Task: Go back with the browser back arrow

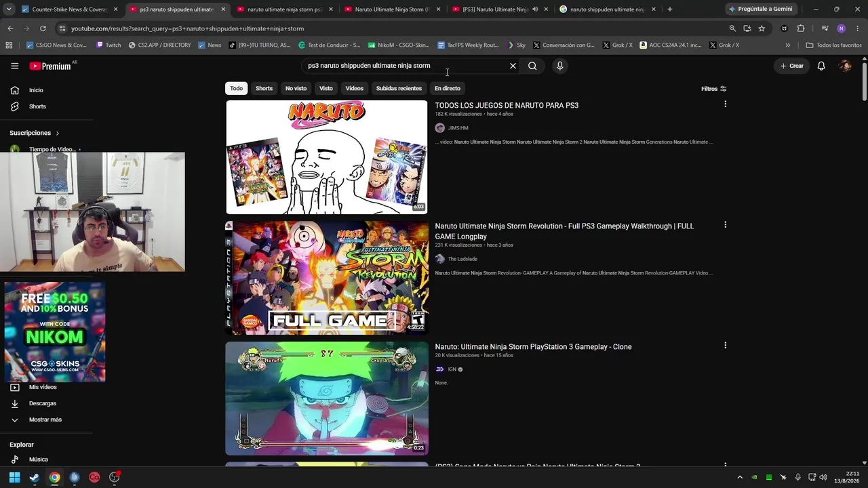Action: [10, 28]
